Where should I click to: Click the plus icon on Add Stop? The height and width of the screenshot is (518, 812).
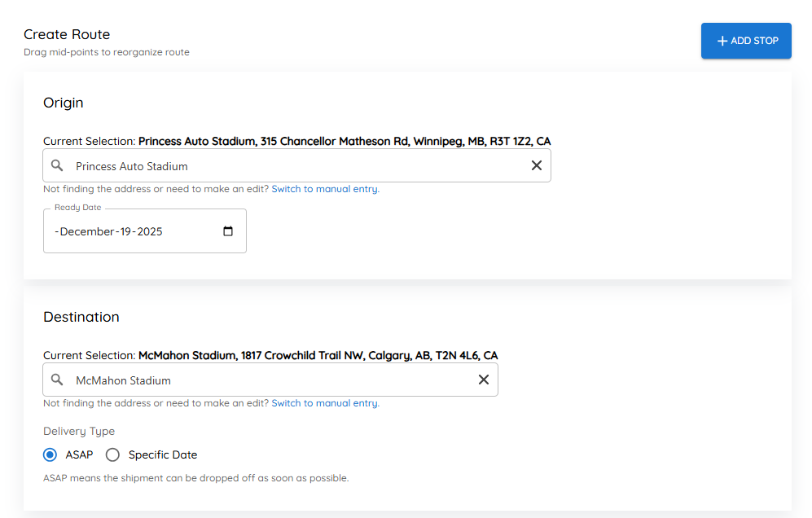pyautogui.click(x=722, y=41)
